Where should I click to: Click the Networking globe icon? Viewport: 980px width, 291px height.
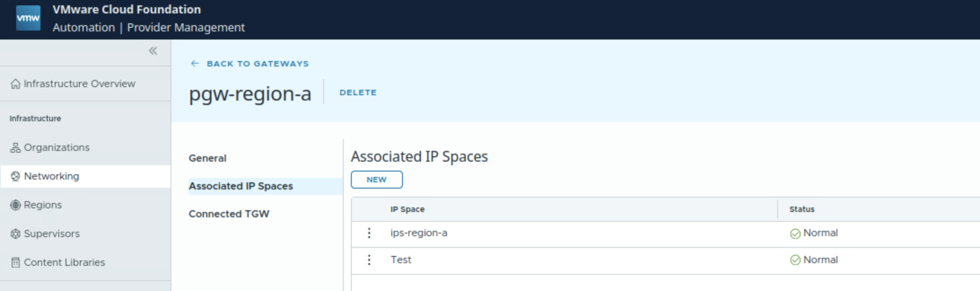[x=16, y=176]
